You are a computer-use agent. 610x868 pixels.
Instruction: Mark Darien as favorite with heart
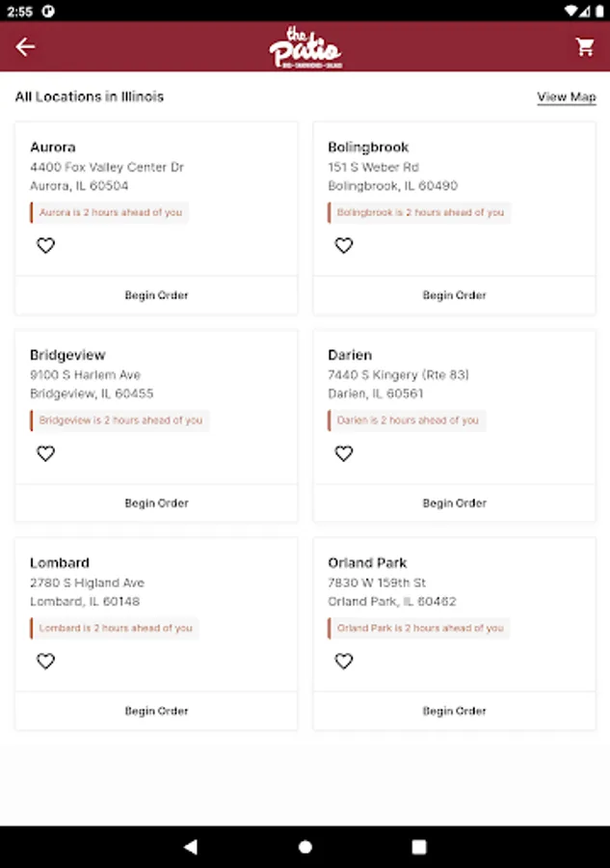344,453
